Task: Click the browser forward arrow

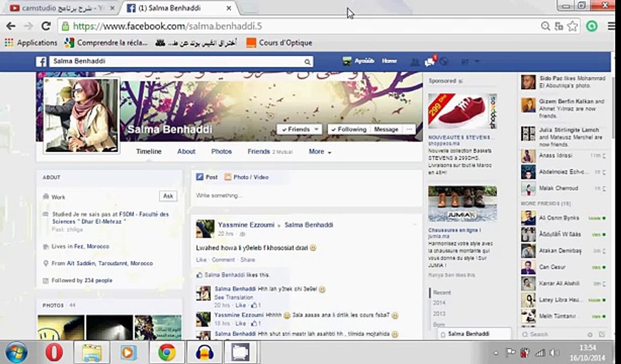Action: [x=28, y=26]
